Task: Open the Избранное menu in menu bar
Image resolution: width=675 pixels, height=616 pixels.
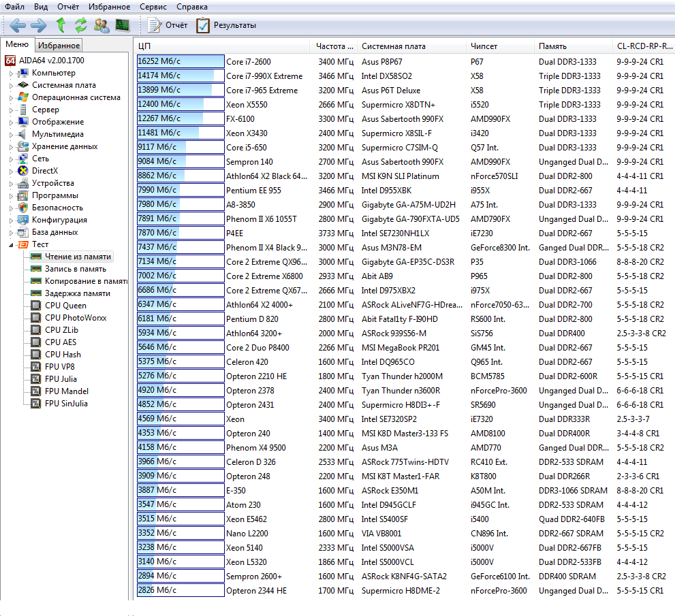Action: pyautogui.click(x=110, y=7)
